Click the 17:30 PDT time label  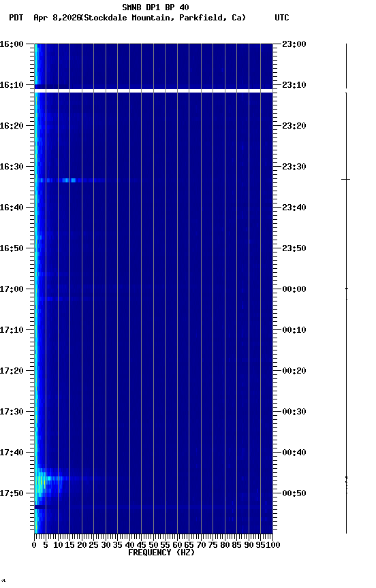point(12,412)
